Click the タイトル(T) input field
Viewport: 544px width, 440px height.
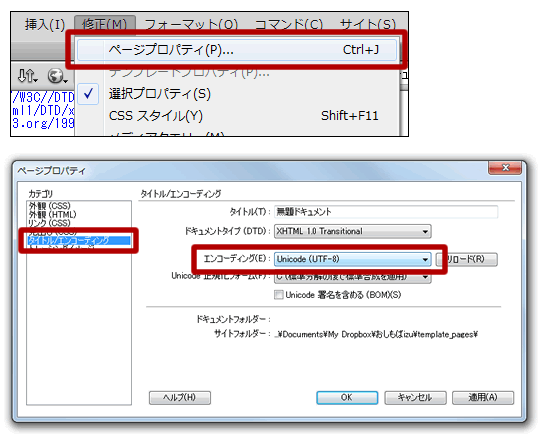[x=386, y=212]
